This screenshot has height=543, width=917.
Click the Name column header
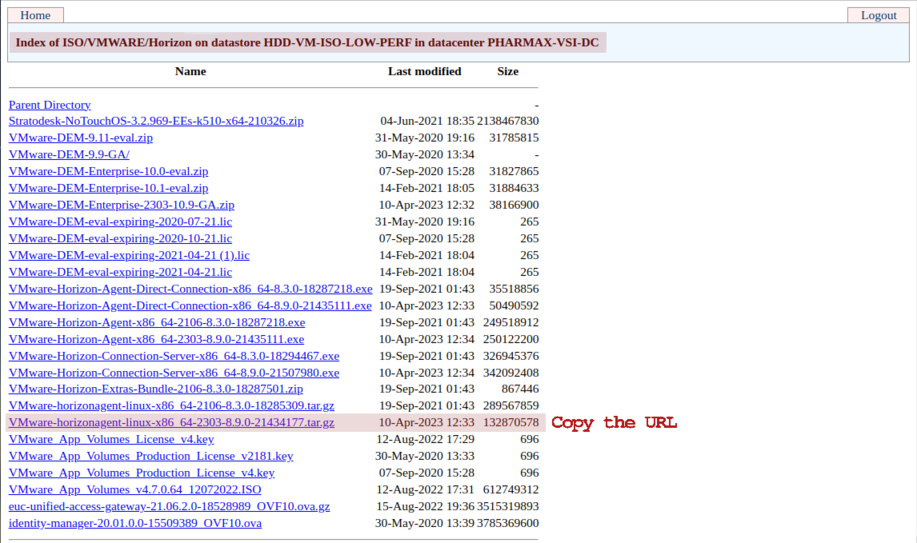point(191,71)
